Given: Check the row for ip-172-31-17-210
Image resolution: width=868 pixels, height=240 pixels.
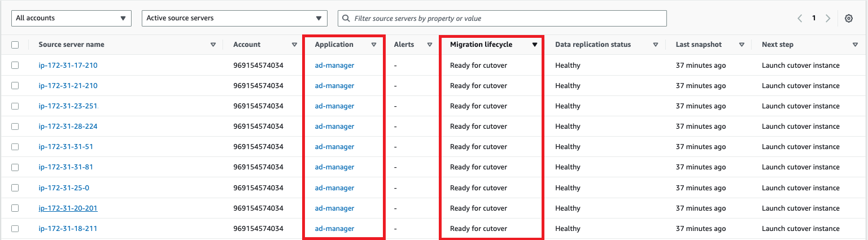Looking at the screenshot, I should [x=15, y=66].
